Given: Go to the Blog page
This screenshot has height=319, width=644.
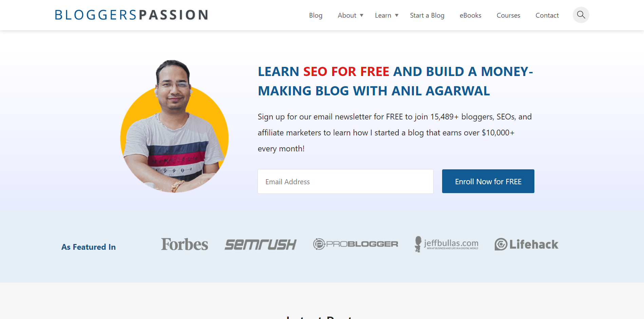Looking at the screenshot, I should click(316, 15).
